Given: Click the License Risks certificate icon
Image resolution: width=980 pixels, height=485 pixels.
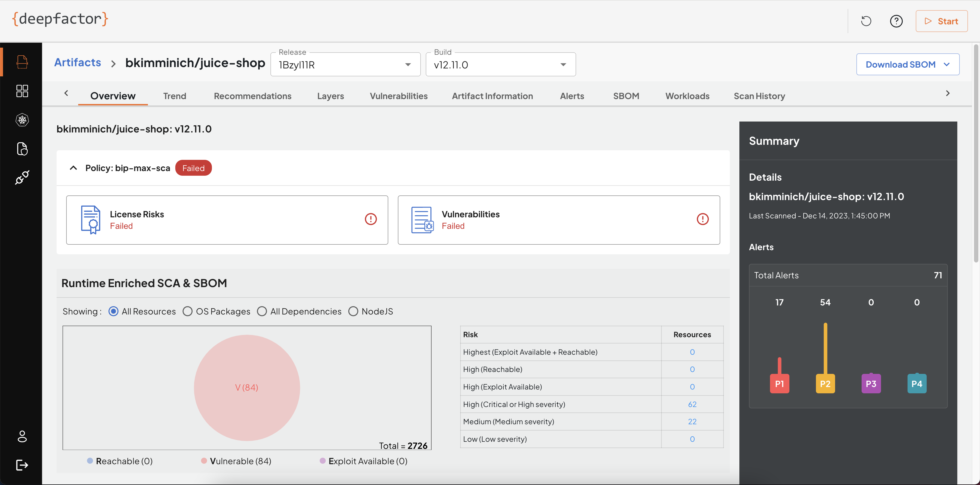Looking at the screenshot, I should [91, 220].
